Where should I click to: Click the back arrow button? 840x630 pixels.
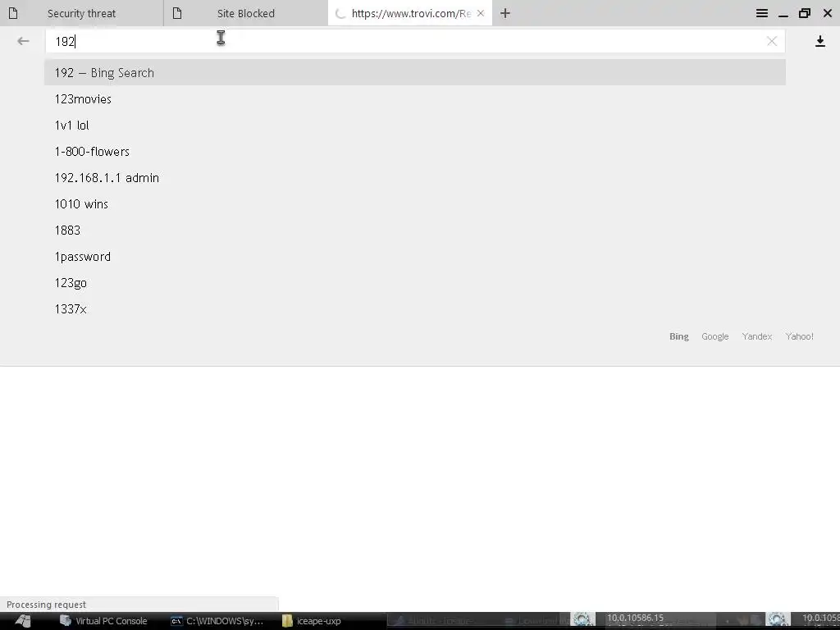(x=23, y=41)
